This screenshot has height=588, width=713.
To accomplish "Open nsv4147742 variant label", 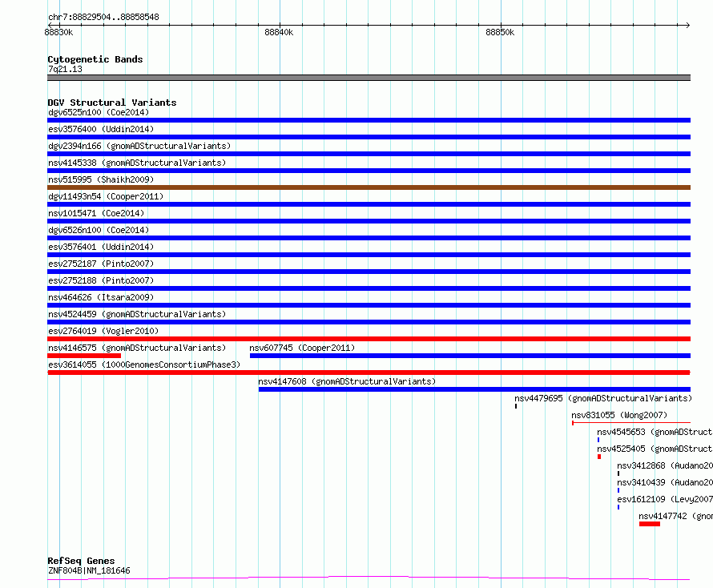I will (675, 516).
